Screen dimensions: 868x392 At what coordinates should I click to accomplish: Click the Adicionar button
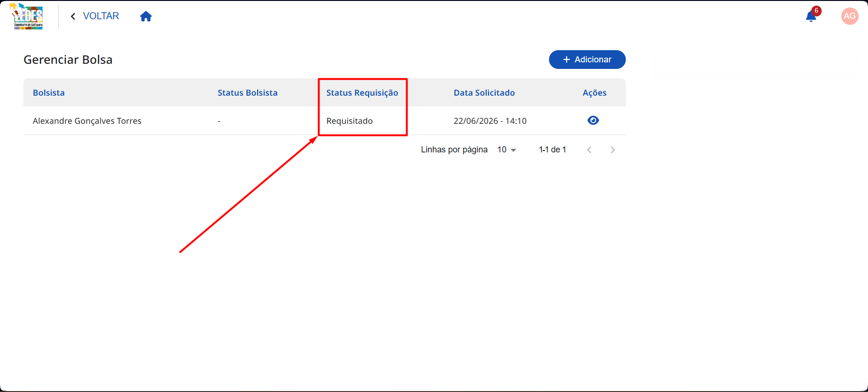tap(587, 60)
